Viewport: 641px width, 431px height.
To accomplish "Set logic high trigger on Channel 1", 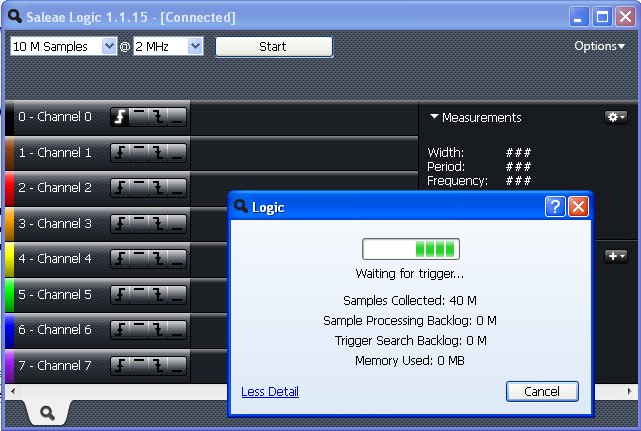I will [x=139, y=153].
